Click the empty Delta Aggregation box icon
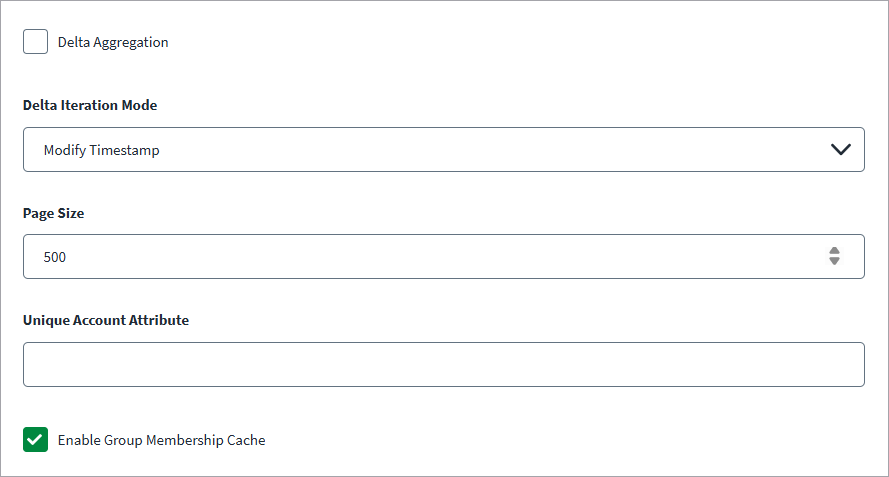This screenshot has height=477, width=889. [35, 42]
